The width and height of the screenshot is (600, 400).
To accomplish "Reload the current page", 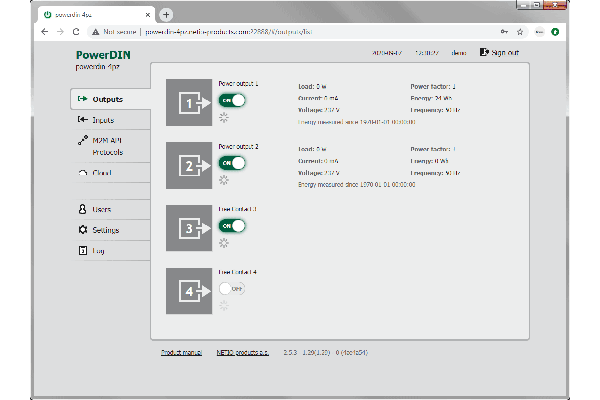I will pos(76,32).
